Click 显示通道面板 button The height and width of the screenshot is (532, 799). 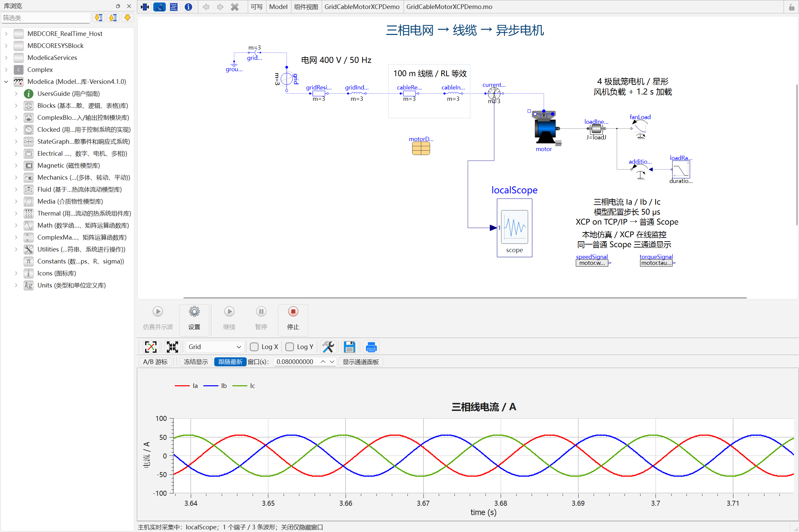[361, 362]
